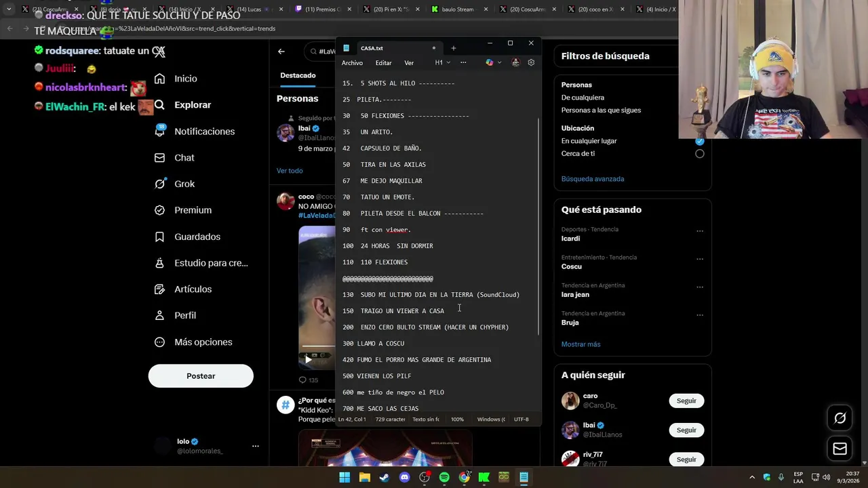Open options for Coscu trend
868x488 pixels.
[700, 259]
